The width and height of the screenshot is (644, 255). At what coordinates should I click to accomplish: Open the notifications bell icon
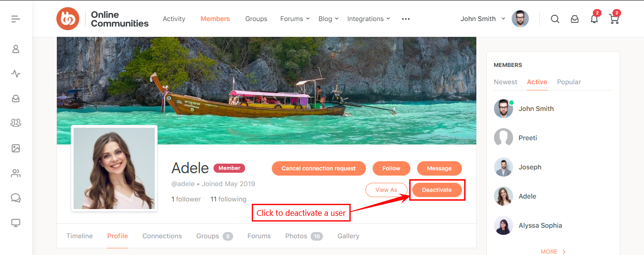coord(594,19)
